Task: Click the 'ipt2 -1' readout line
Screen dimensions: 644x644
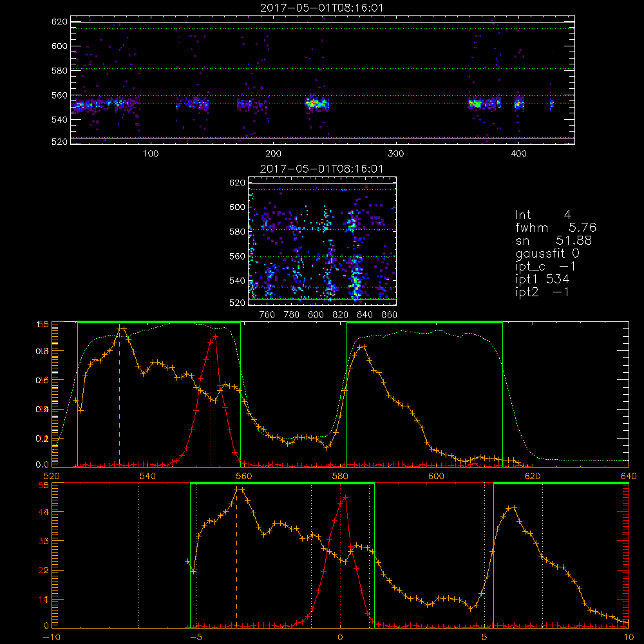Action: [542, 292]
